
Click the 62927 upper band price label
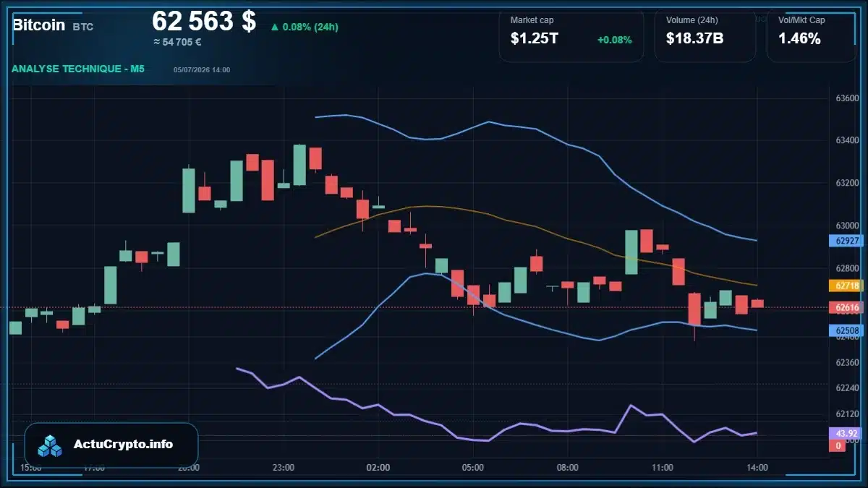tap(846, 241)
